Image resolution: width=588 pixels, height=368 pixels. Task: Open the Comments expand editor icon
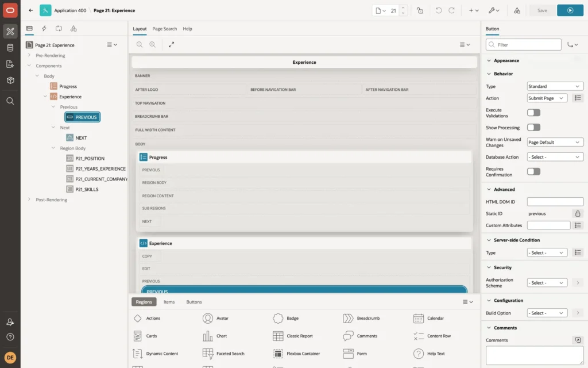pos(578,340)
